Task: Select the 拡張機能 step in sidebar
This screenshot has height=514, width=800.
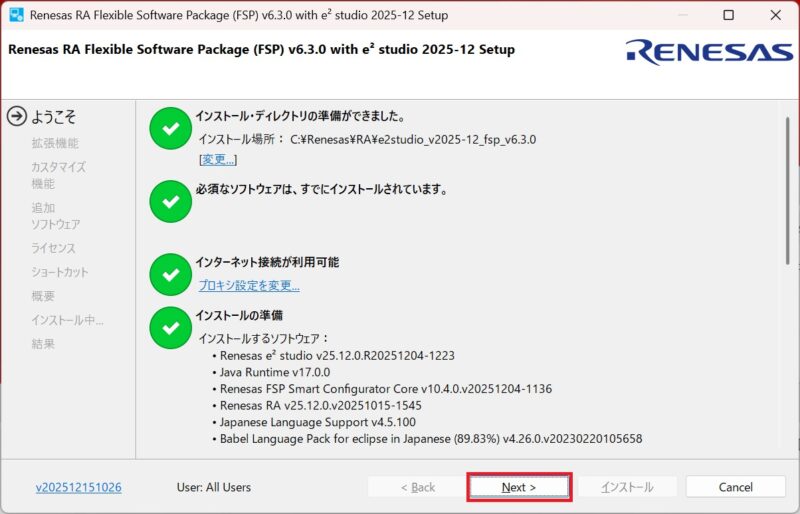Action: (x=55, y=143)
